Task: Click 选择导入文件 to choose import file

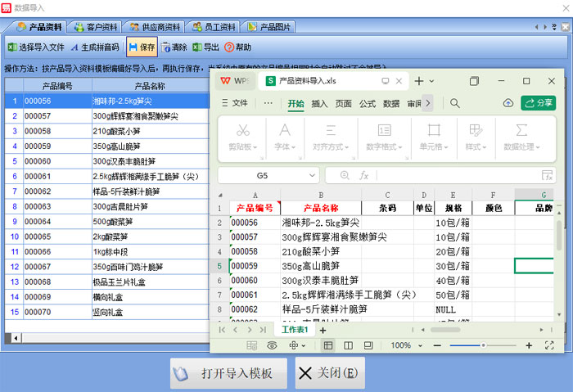Action: [36, 47]
